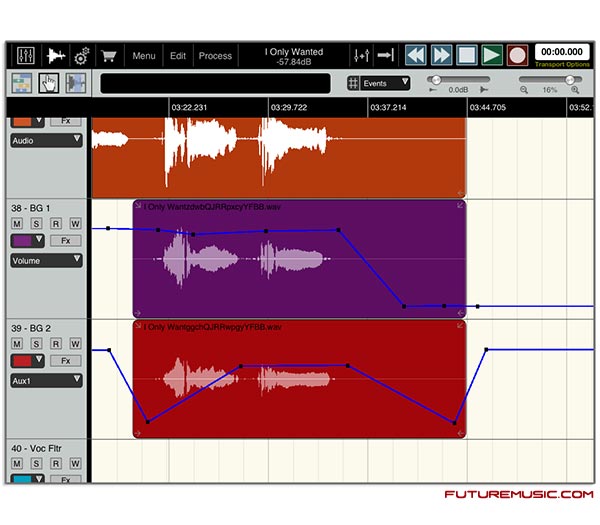Click the metronome tempo icon
600x525 pixels.
pos(362,56)
